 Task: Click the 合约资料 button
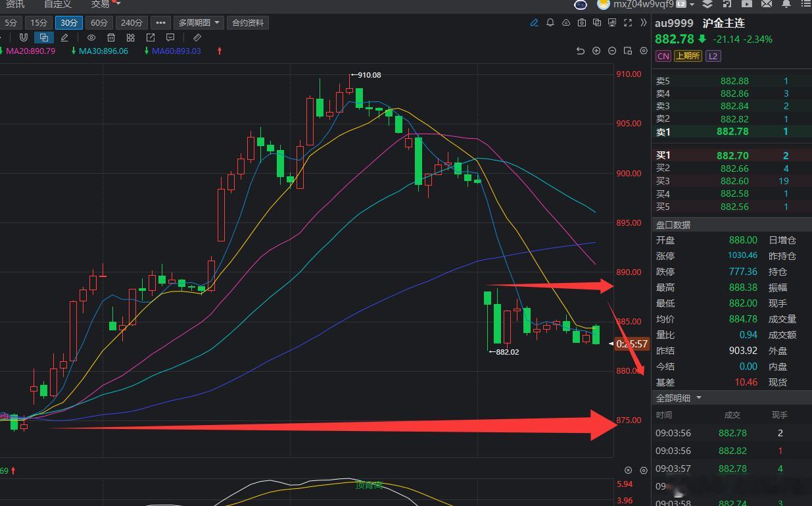(x=248, y=22)
